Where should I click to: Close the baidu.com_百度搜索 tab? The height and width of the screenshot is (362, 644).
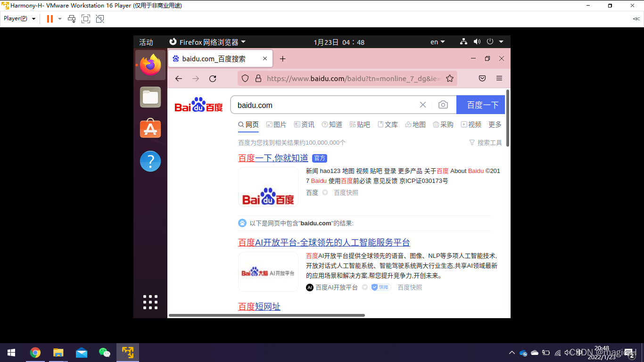[x=265, y=59]
